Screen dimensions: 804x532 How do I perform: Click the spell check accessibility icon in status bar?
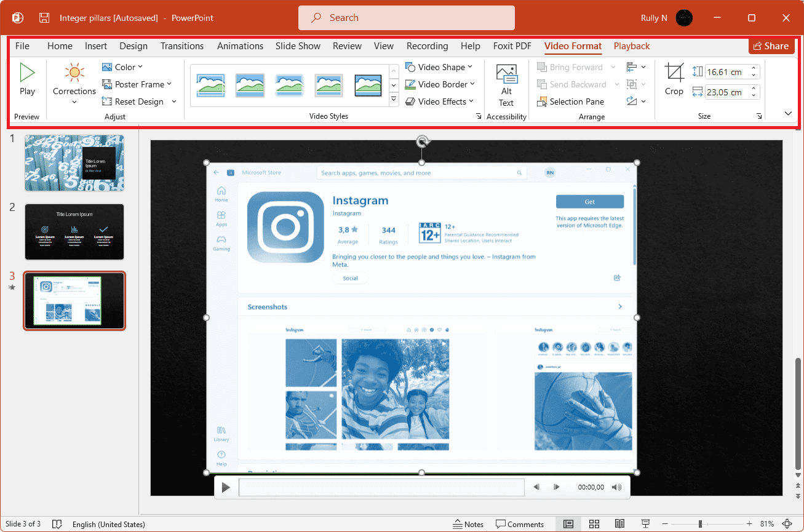[57, 524]
